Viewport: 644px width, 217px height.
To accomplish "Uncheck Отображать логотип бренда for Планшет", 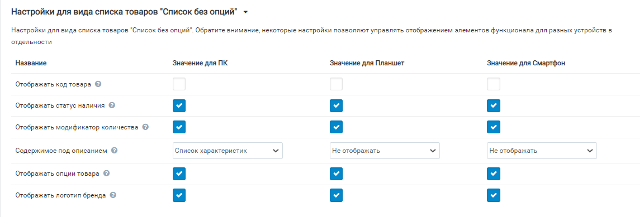I will [x=337, y=195].
